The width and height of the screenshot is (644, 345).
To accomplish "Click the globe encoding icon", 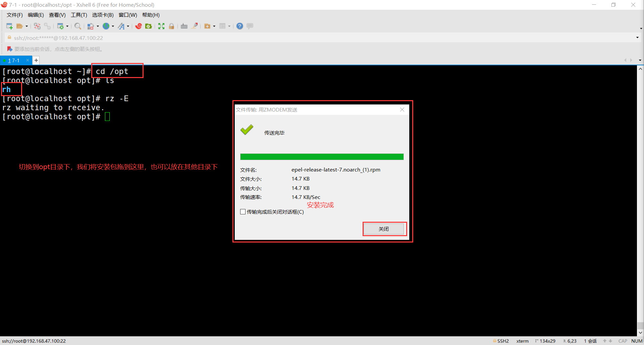I will 106,26.
